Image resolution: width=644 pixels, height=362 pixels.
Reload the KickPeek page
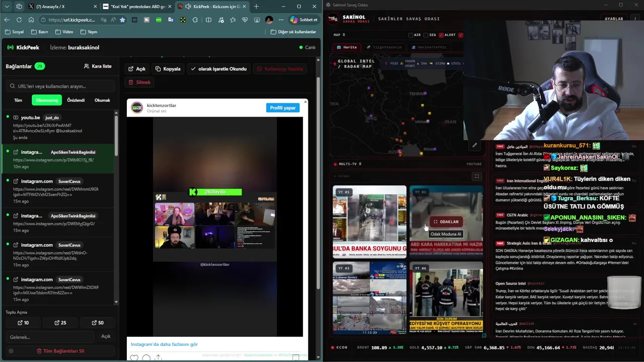(x=19, y=20)
